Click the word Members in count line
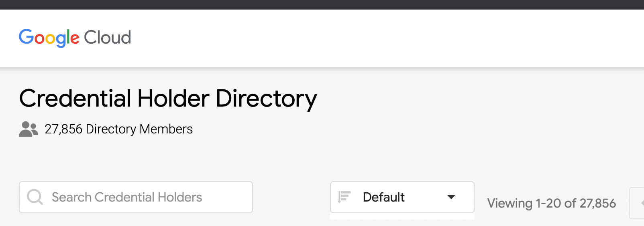This screenshot has width=644, height=226. coord(166,129)
